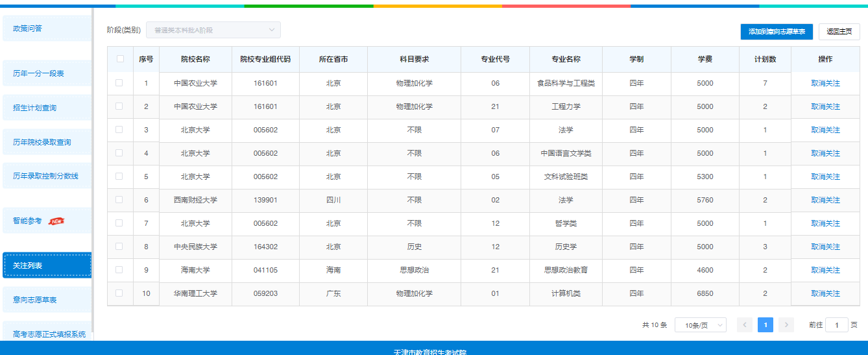The height and width of the screenshot is (355, 868).
Task: Select page number 1 in pagination
Action: coord(766,325)
